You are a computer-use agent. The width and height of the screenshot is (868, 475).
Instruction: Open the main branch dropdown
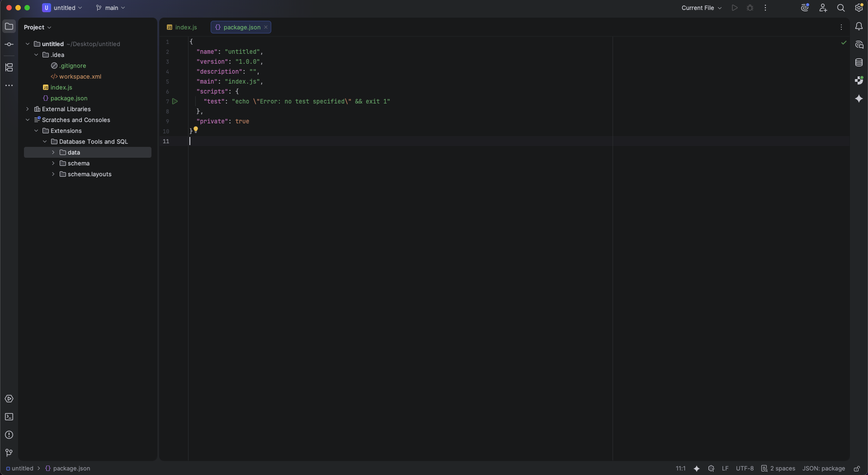tap(111, 8)
